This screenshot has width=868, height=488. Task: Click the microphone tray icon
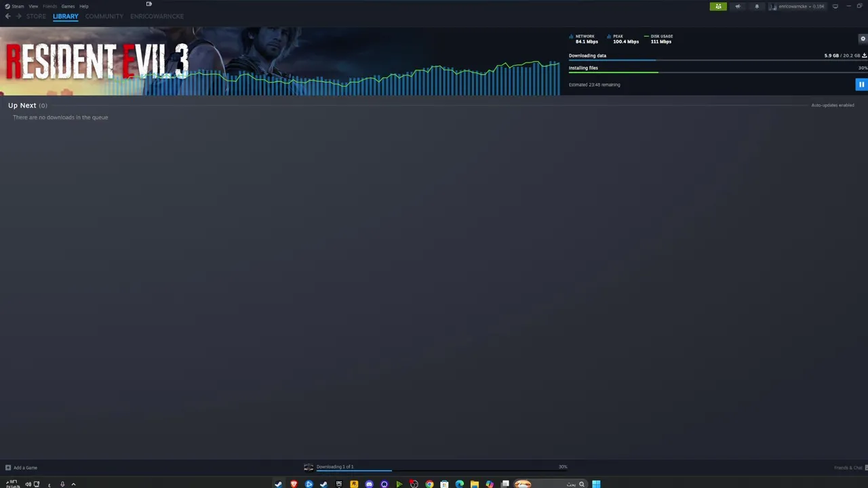click(62, 484)
